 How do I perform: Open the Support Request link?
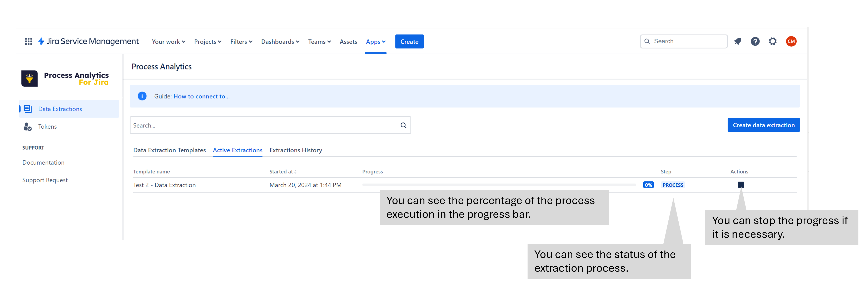click(45, 180)
